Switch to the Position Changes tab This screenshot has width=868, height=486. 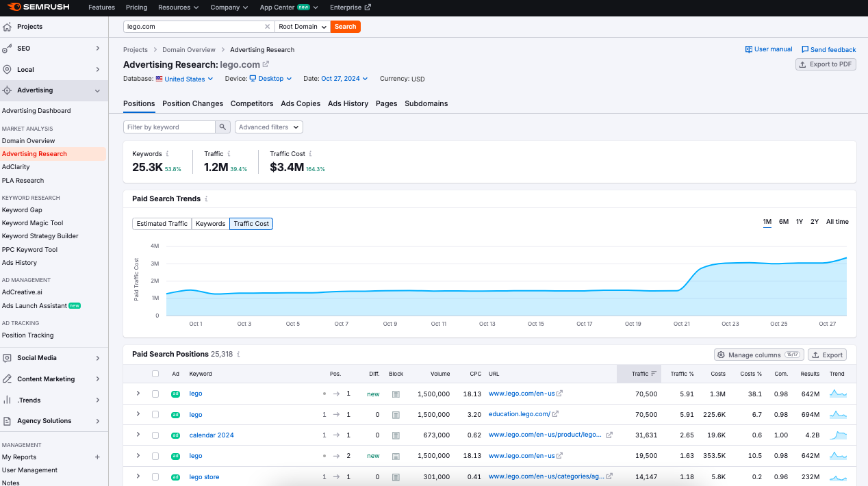(x=192, y=104)
